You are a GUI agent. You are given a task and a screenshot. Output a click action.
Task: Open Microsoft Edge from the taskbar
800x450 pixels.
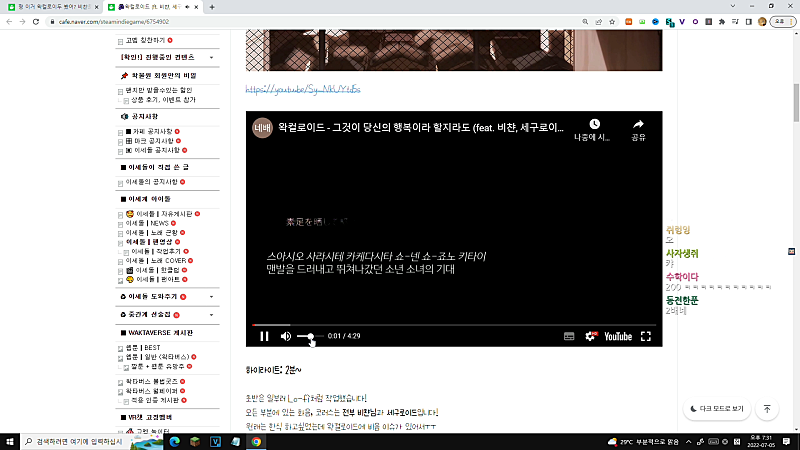click(174, 442)
